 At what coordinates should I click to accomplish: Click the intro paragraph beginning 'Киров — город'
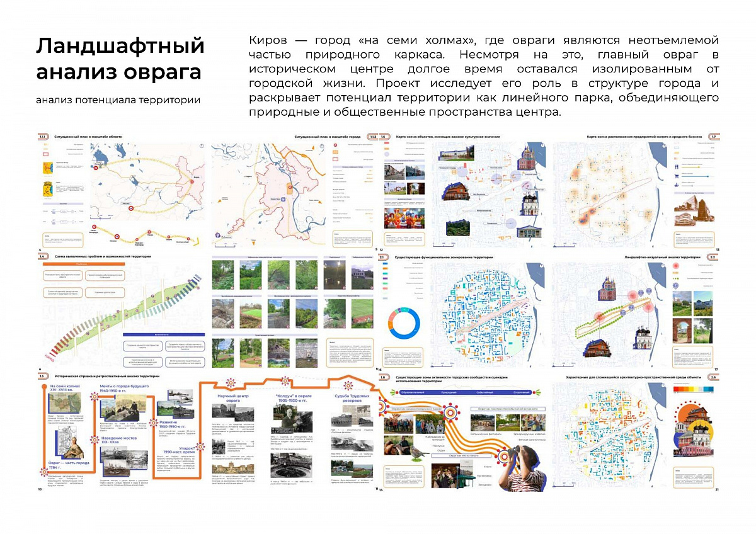tap(484, 77)
